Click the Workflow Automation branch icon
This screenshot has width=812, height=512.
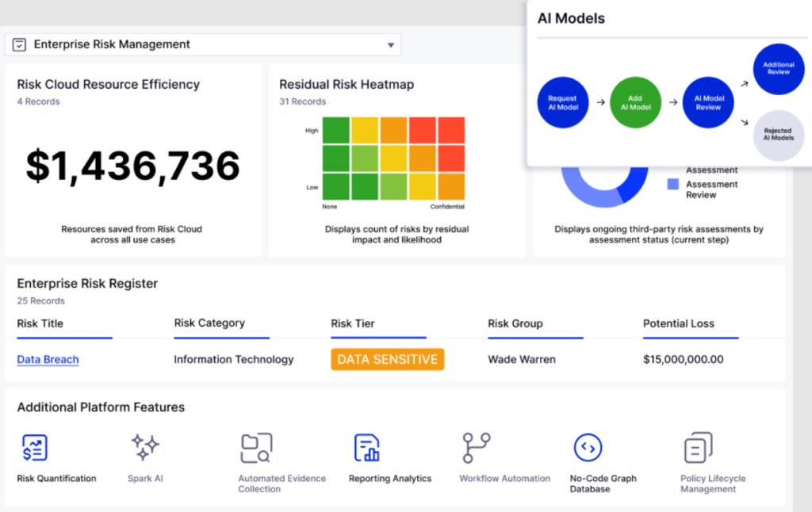click(476, 448)
